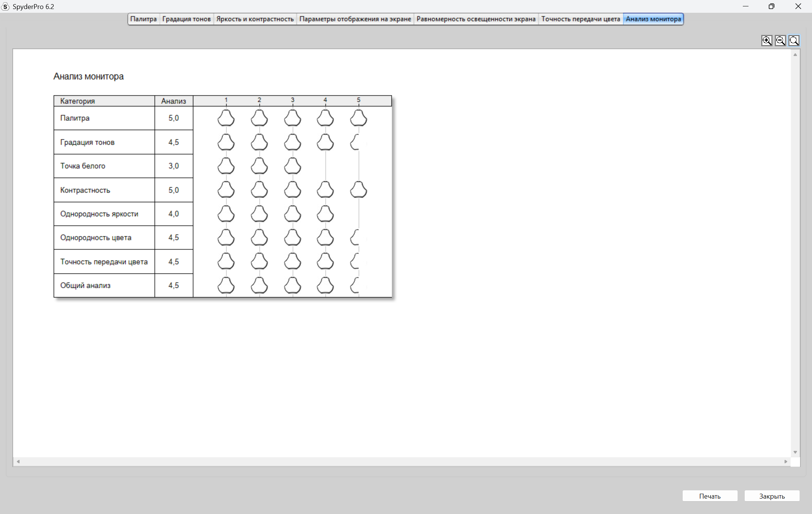Open the Палитра tab
This screenshot has width=812, height=514.
click(143, 19)
